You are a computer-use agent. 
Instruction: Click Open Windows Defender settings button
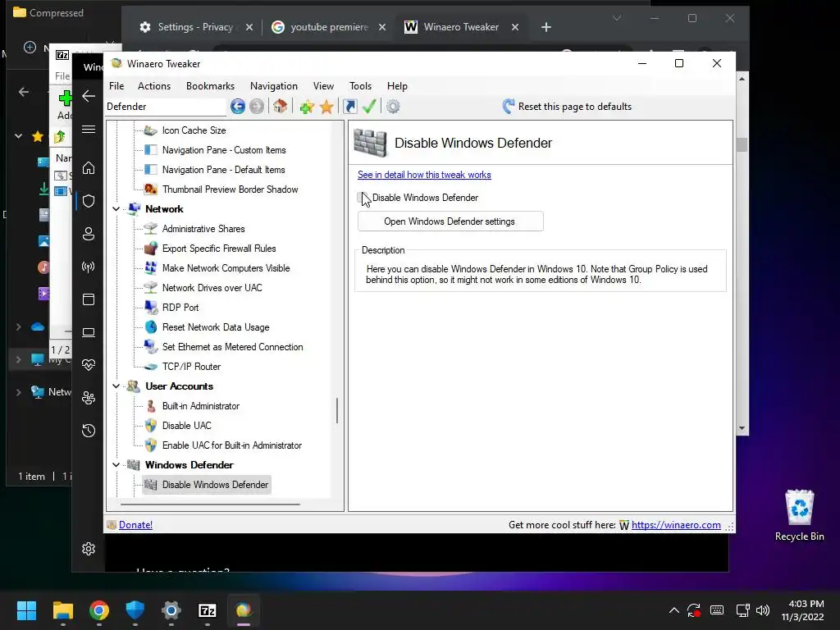click(450, 221)
